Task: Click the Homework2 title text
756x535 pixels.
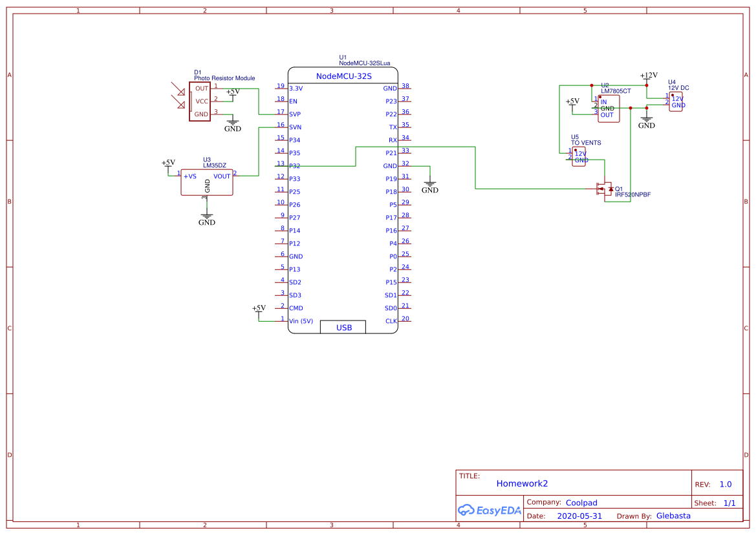Action: tap(522, 483)
